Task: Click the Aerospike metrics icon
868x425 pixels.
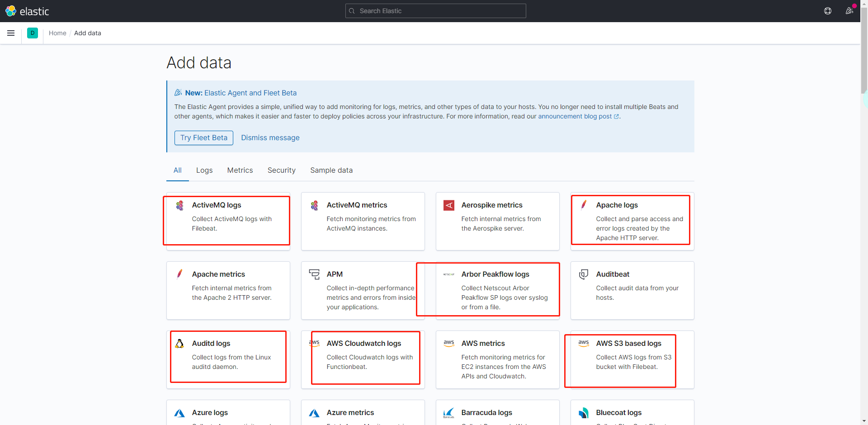Action: (449, 205)
